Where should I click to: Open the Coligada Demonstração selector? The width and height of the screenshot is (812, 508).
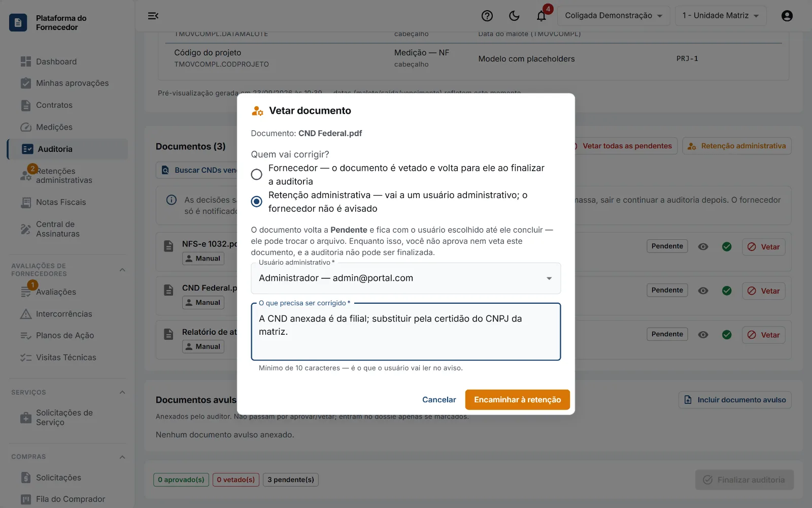[x=614, y=16]
